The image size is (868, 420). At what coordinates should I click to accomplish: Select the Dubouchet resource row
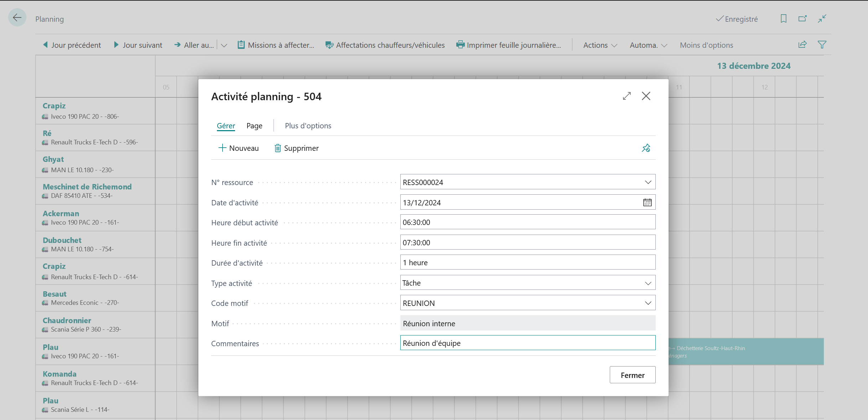(x=95, y=245)
